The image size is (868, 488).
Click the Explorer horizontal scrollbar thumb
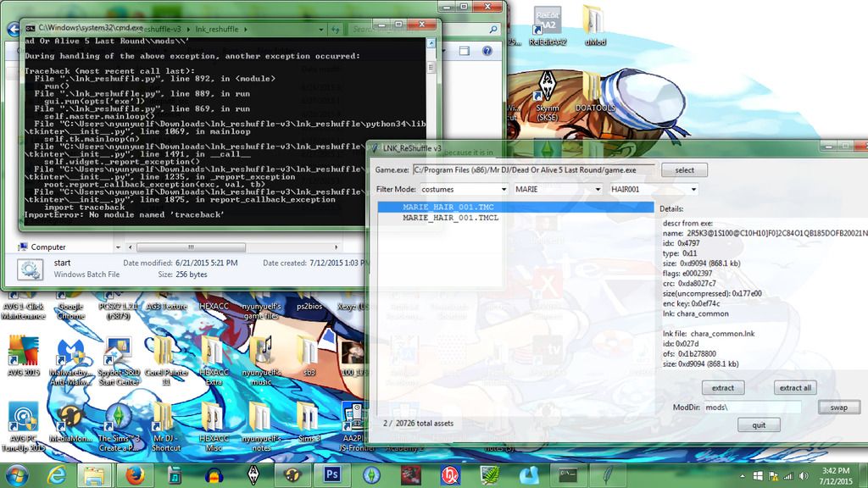point(191,247)
